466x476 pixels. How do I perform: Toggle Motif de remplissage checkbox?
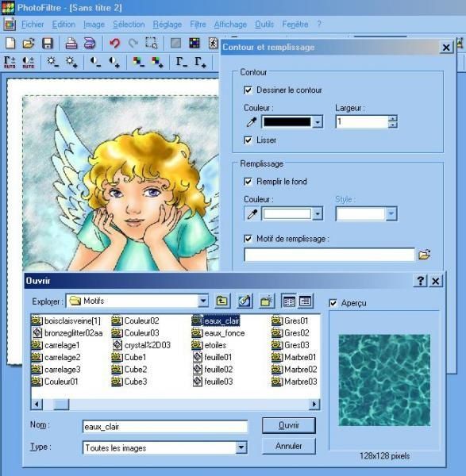pyautogui.click(x=248, y=239)
